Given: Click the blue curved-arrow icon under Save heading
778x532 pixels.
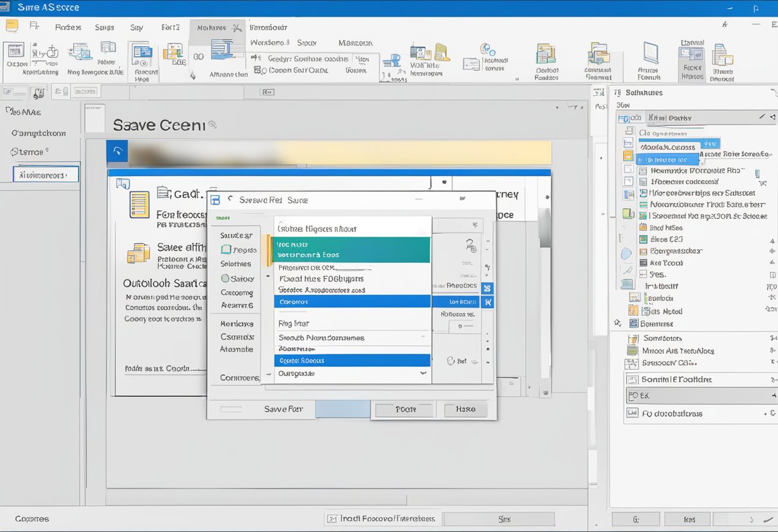Looking at the screenshot, I should pos(117,152).
